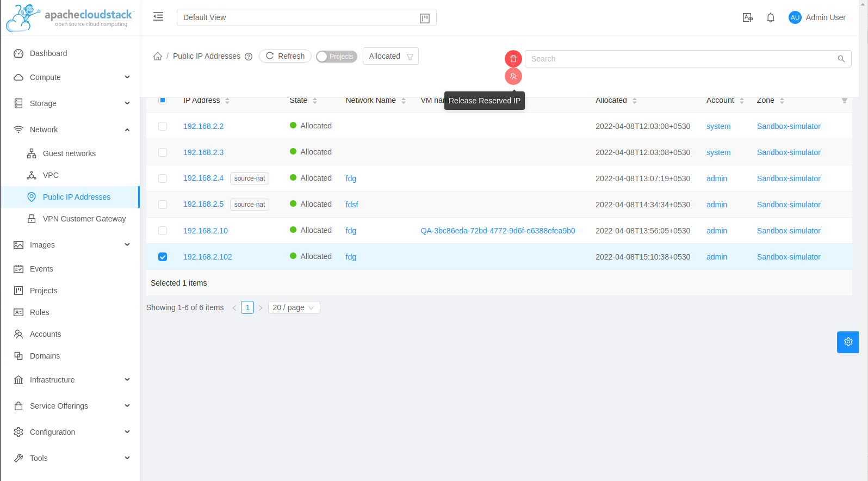This screenshot has height=481, width=868.
Task: Click the AU user avatar
Action: pos(795,17)
